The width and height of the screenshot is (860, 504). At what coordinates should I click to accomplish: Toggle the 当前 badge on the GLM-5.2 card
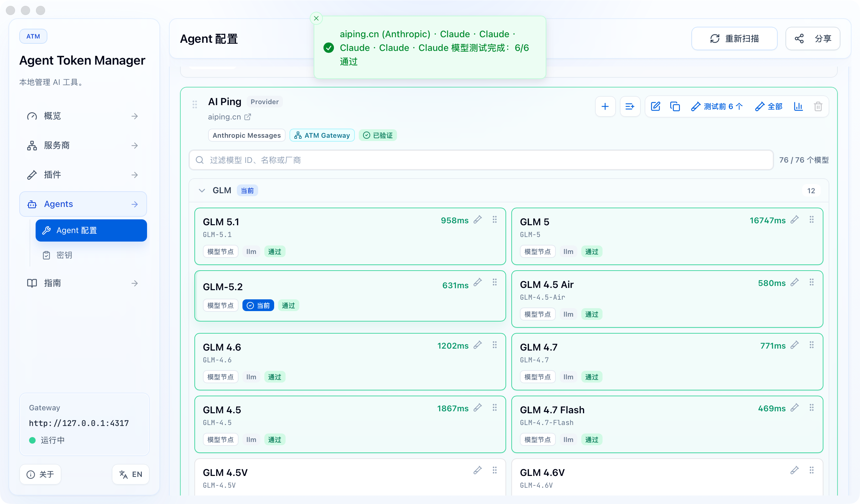click(x=258, y=306)
